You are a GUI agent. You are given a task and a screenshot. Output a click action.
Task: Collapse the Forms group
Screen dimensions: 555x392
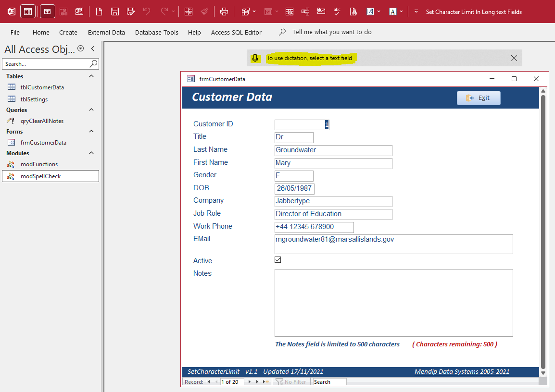pos(91,131)
